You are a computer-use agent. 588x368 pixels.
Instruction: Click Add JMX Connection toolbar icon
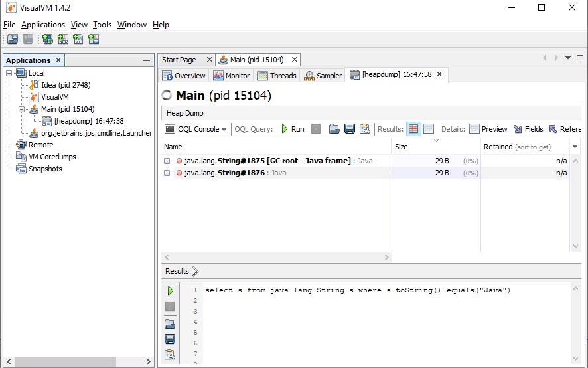point(63,39)
